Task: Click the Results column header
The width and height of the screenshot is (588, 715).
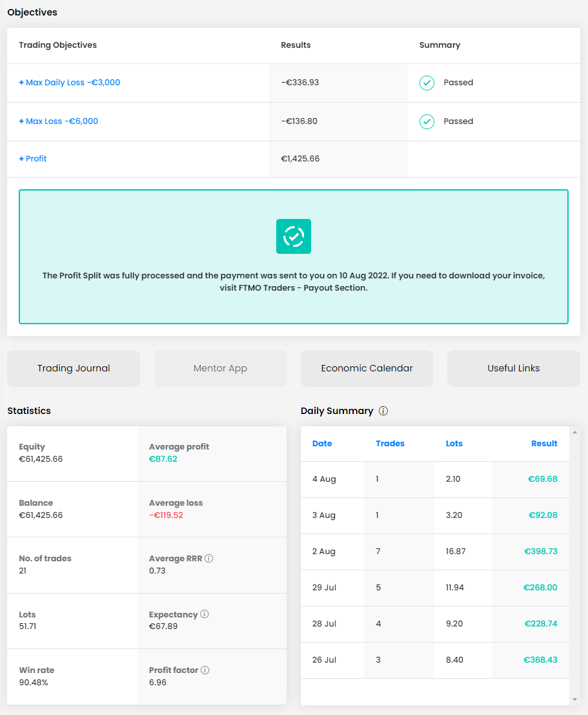Action: 296,45
